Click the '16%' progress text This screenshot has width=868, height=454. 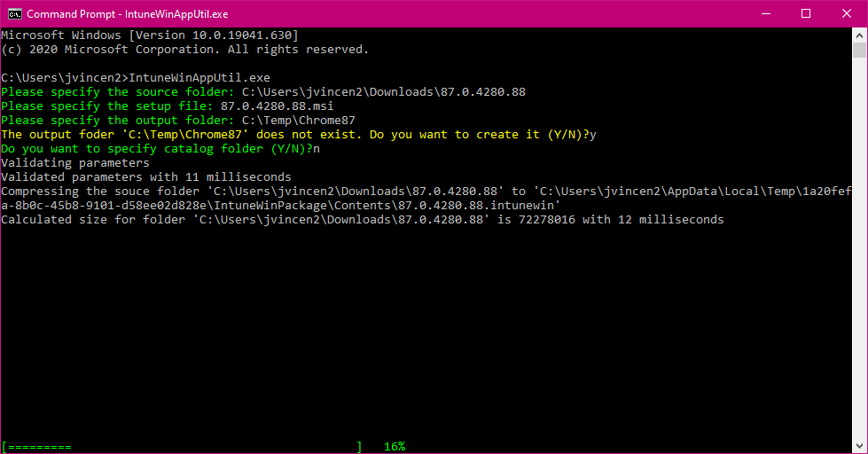[395, 447]
